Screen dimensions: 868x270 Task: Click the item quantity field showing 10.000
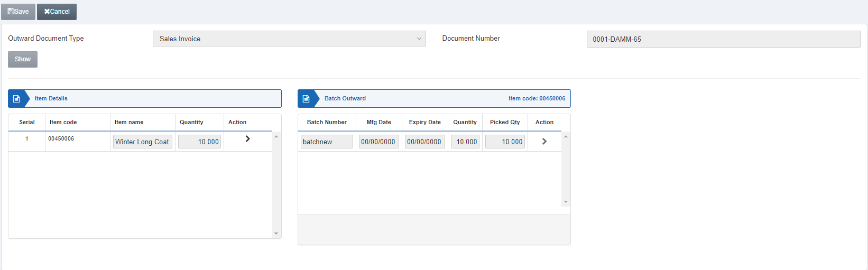(x=199, y=142)
